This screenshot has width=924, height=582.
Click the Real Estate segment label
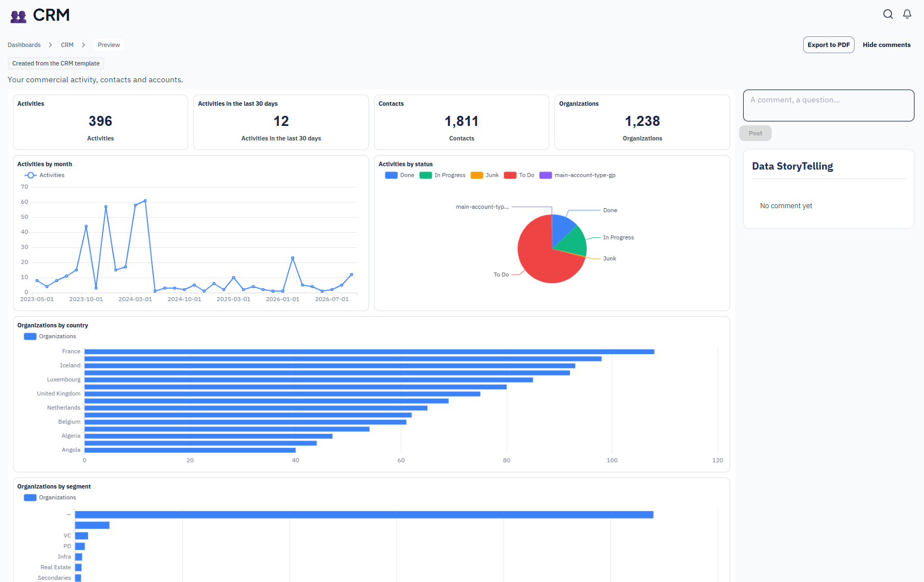click(55, 567)
